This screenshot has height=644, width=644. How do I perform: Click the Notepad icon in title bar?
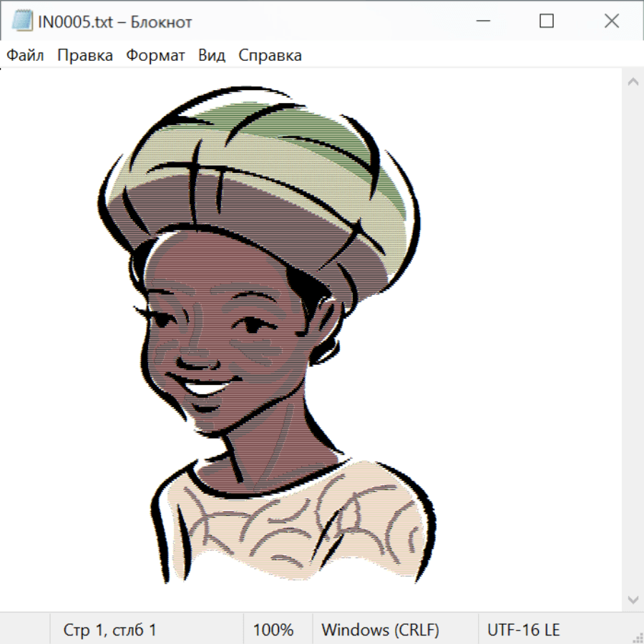click(21, 21)
